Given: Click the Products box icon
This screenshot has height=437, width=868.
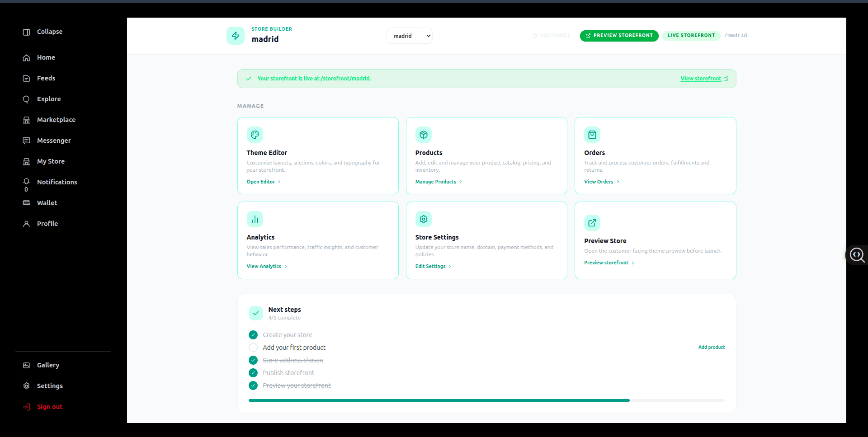Looking at the screenshot, I should click(424, 135).
